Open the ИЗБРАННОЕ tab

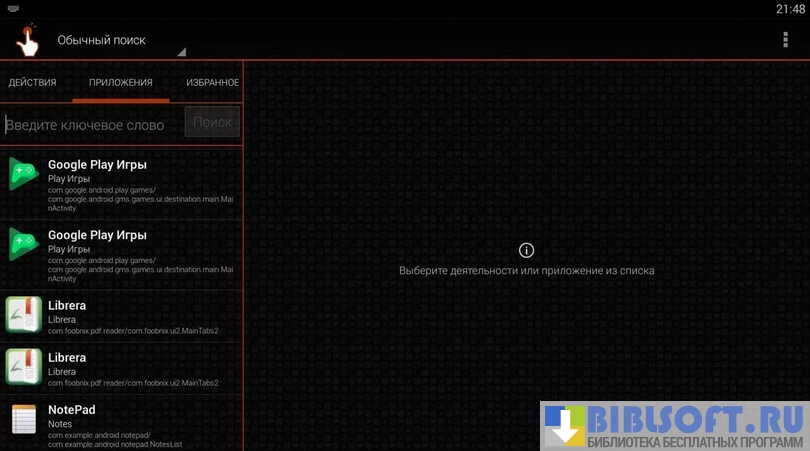[x=211, y=82]
